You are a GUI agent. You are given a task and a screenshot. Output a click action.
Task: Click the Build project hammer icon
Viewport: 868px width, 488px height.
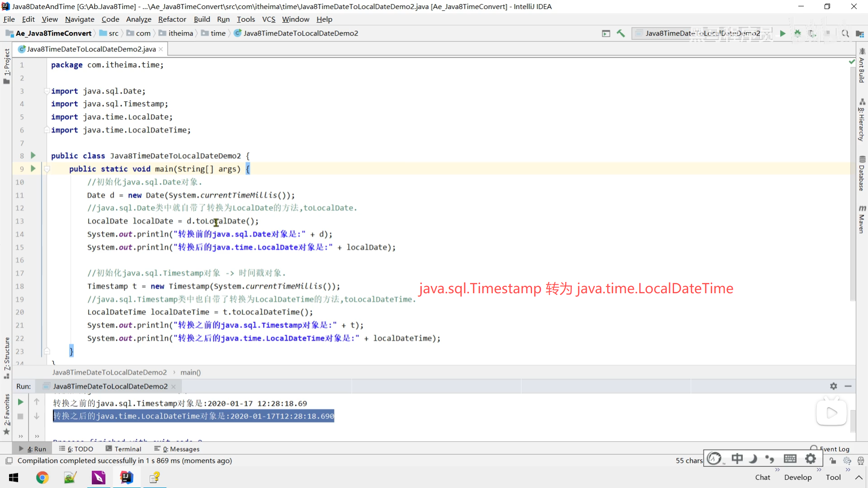[621, 33]
